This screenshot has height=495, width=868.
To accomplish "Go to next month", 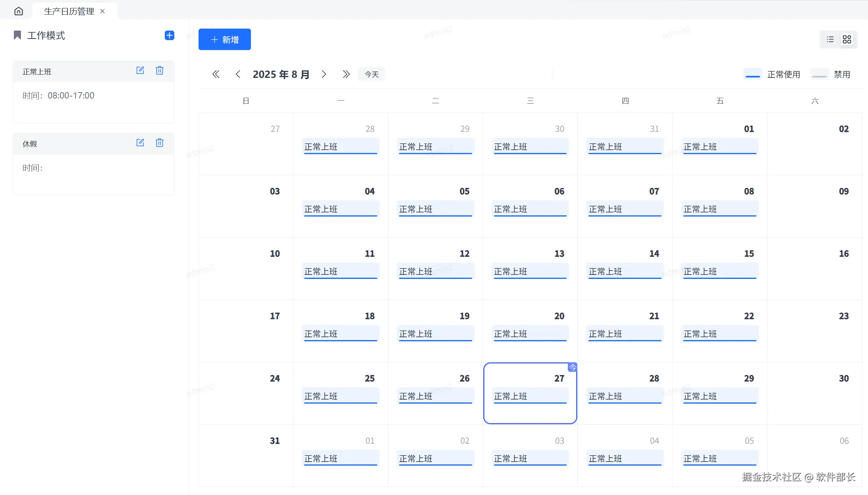I will 324,74.
